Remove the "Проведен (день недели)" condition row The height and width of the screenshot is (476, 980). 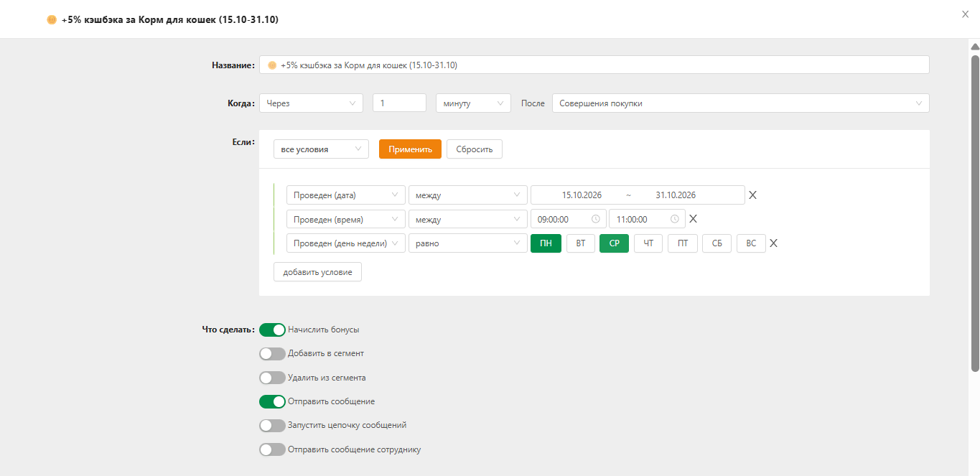pos(773,243)
